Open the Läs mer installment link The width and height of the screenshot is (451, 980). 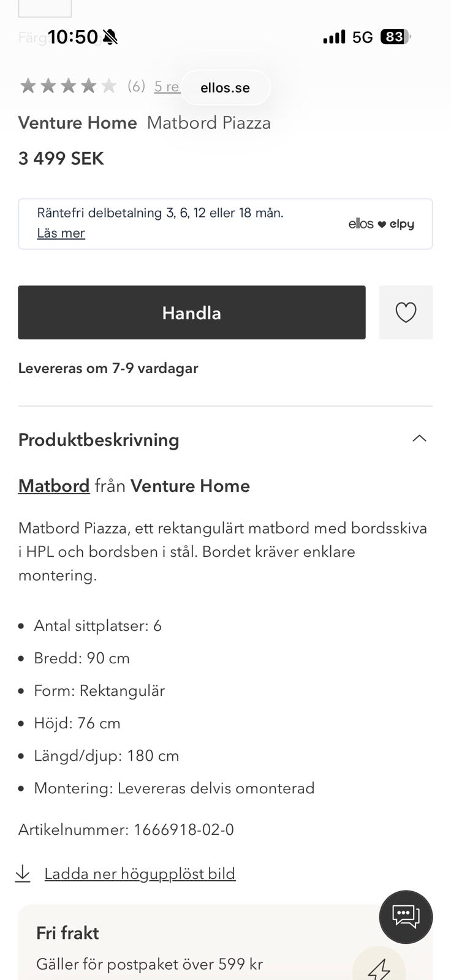[61, 233]
